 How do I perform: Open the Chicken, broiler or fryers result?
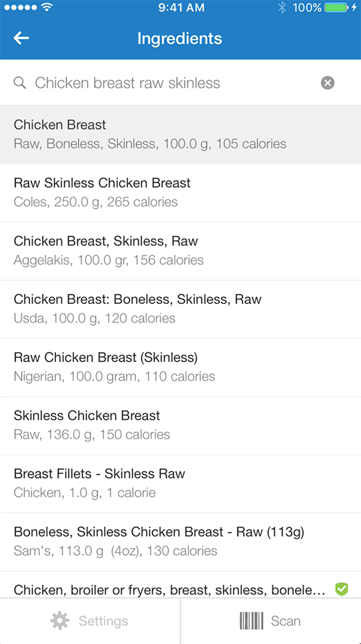(x=180, y=585)
